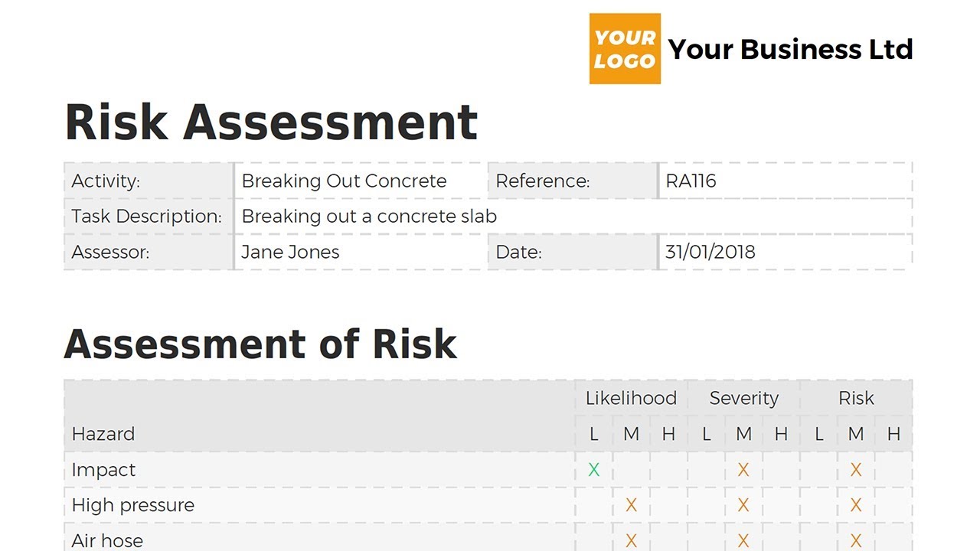Viewport: 980px width, 551px height.
Task: Select the Hazard column header
Action: 103,434
